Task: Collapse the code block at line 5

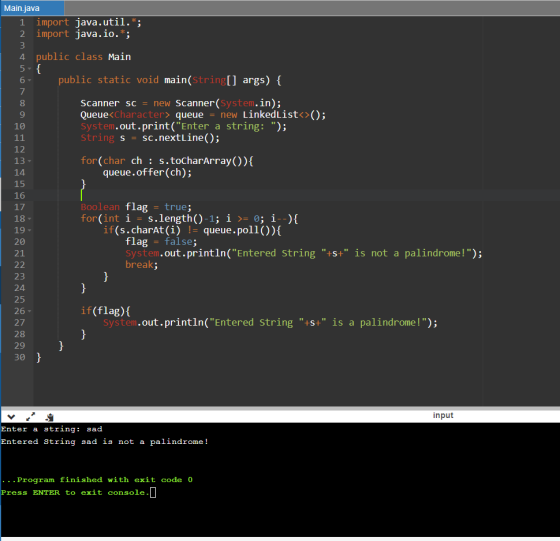Action: pos(29,69)
